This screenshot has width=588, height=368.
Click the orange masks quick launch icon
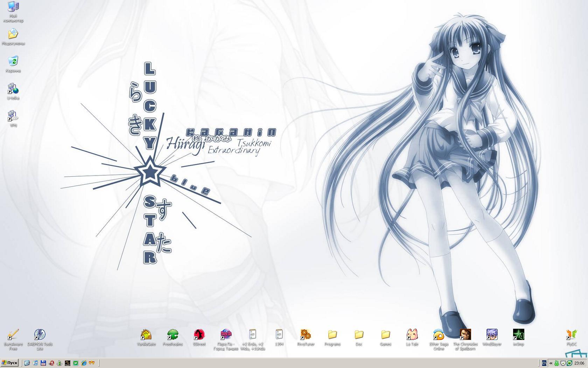click(x=92, y=363)
